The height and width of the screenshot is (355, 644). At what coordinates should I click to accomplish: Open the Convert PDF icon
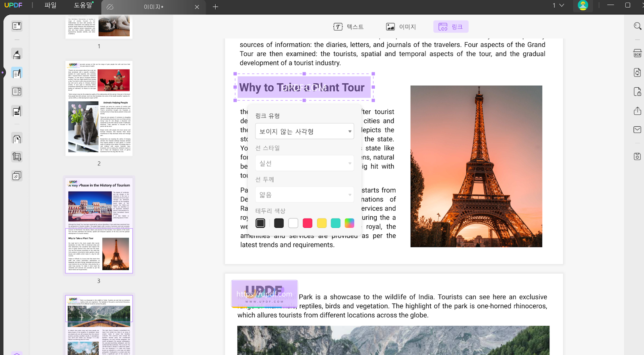(x=637, y=72)
